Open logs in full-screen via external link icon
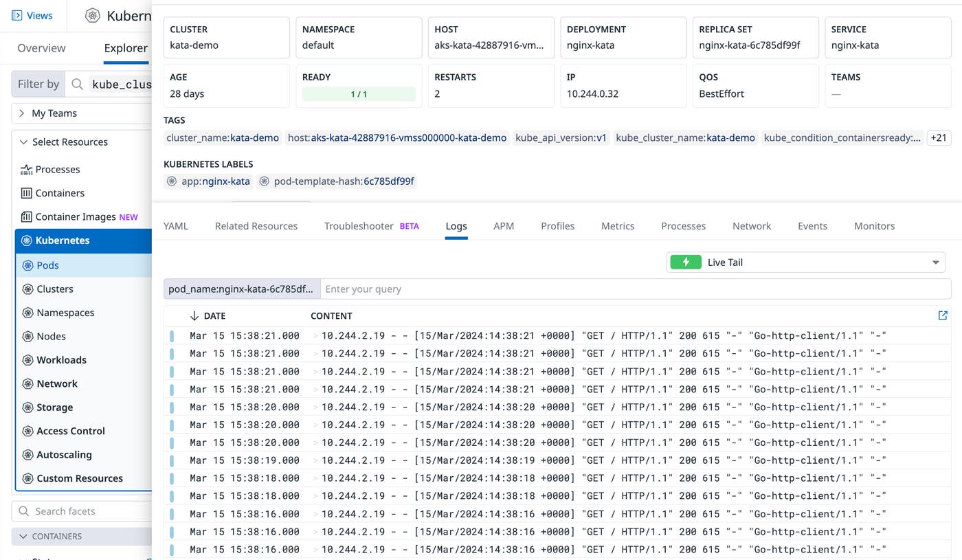 [x=942, y=315]
